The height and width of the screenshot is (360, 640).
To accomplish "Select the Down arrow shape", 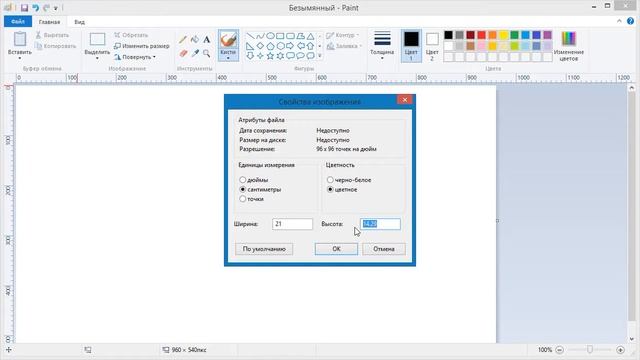I will click(x=250, y=56).
